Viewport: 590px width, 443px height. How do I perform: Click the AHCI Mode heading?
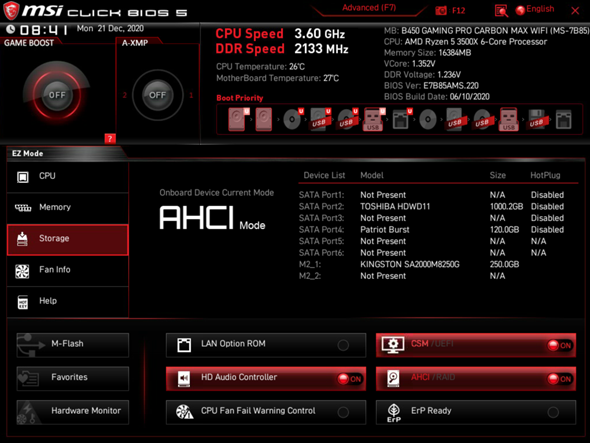click(212, 218)
